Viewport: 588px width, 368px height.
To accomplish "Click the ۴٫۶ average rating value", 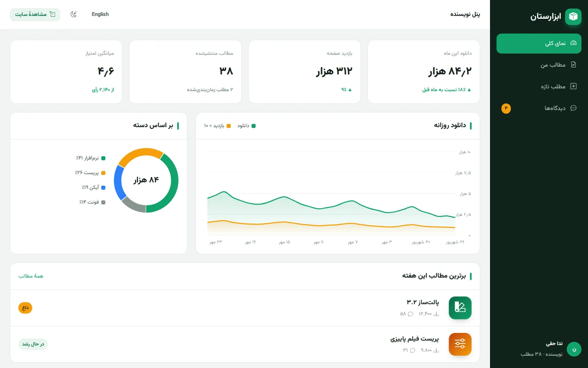I will click(106, 72).
